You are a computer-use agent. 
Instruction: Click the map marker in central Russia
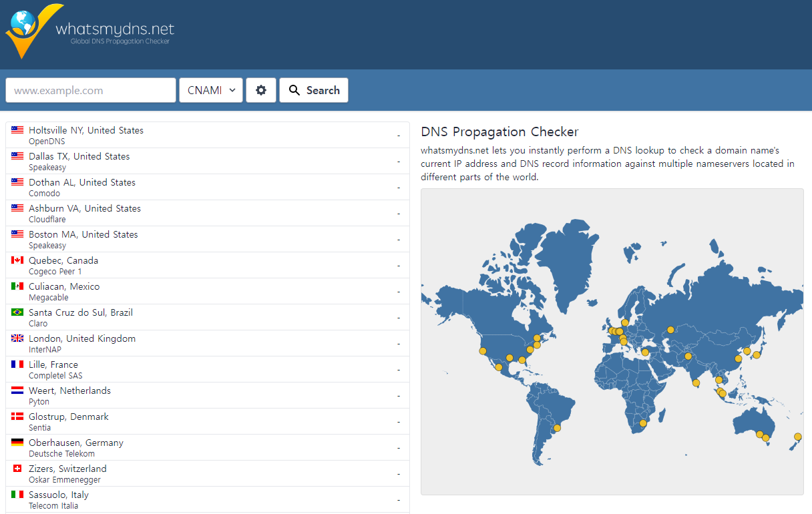pos(670,329)
